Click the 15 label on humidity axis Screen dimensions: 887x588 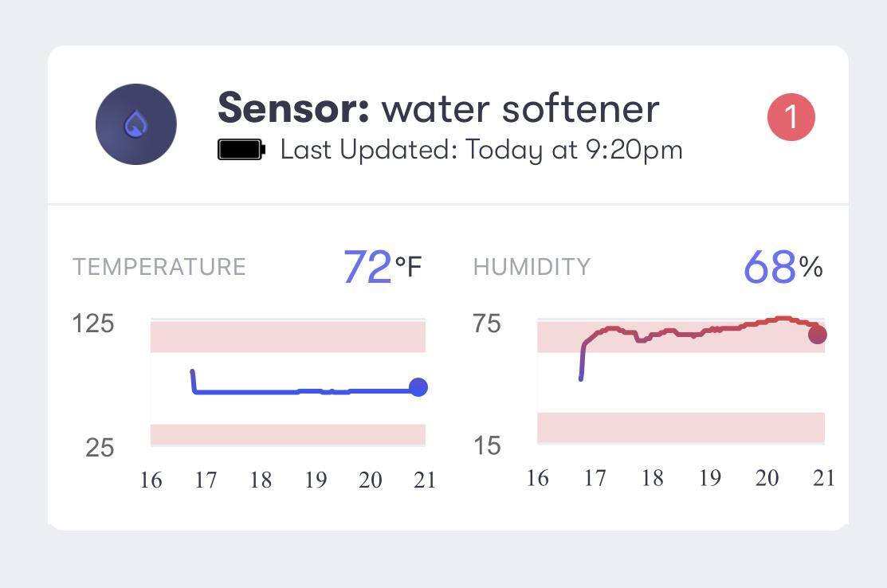click(x=487, y=445)
